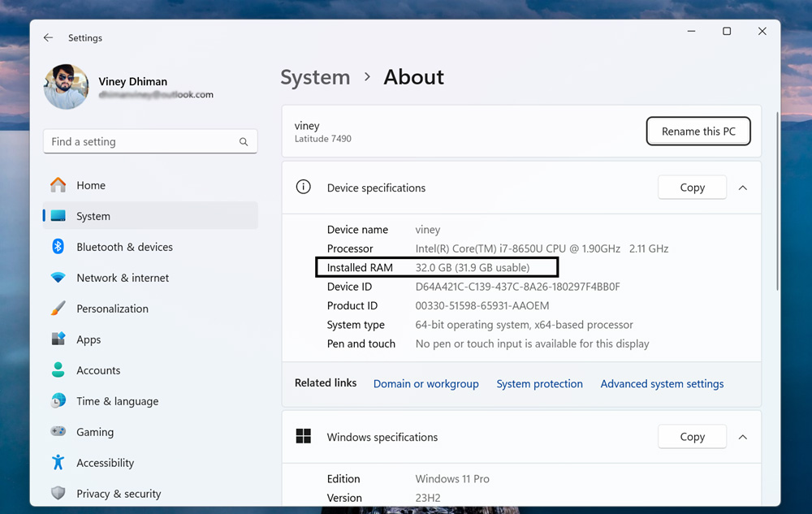This screenshot has width=812, height=514.
Task: Open Domain or workgroup link
Action: (x=425, y=383)
